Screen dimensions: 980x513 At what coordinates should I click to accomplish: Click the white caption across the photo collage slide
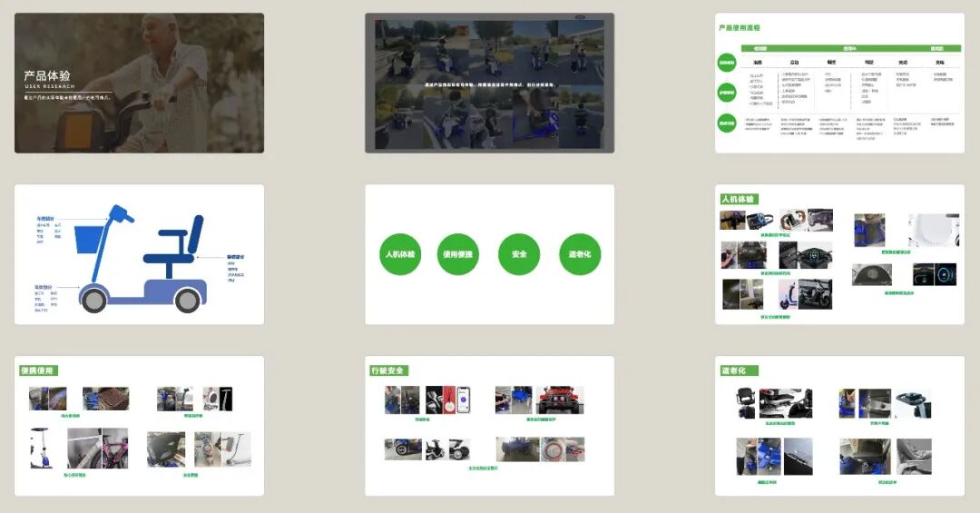[489, 84]
